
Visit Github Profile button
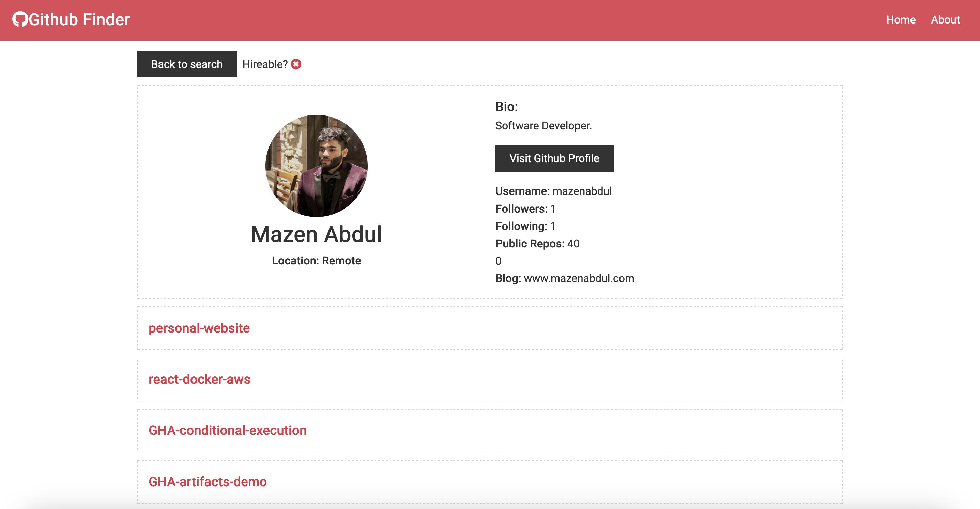coord(554,158)
